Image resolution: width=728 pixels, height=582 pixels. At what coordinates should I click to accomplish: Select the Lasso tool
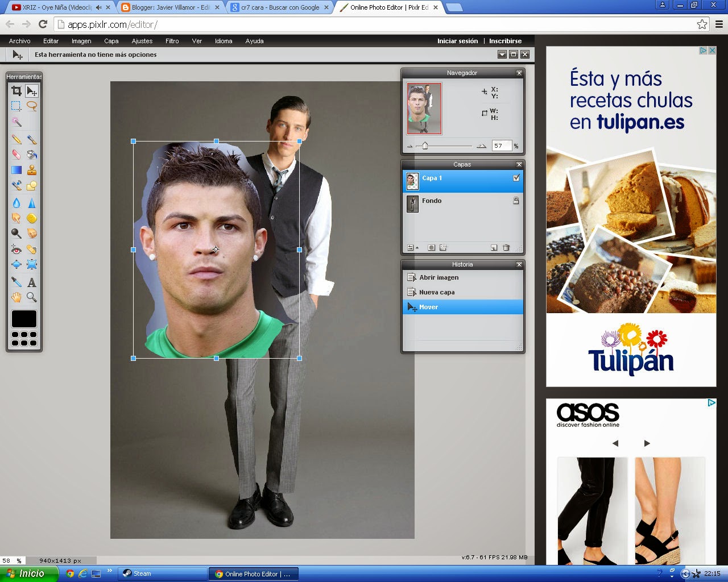coord(32,106)
